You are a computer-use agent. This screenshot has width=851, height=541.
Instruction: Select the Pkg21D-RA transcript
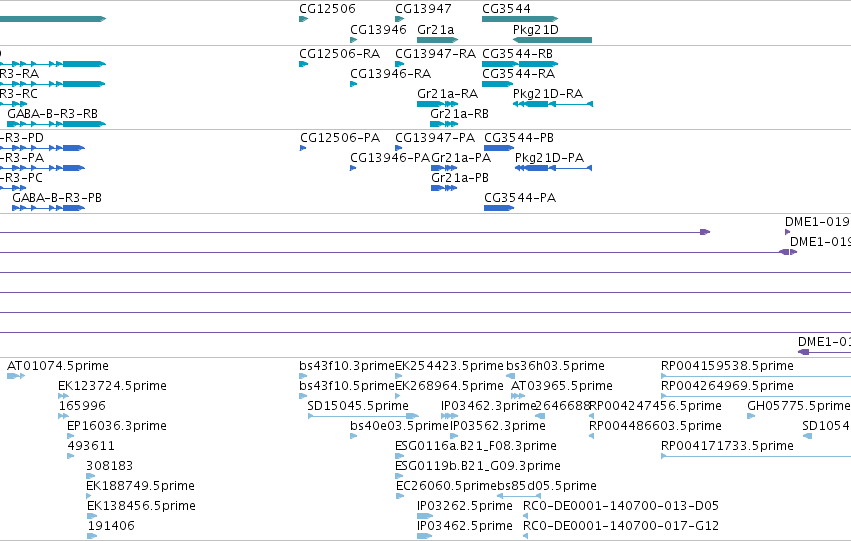548,94
